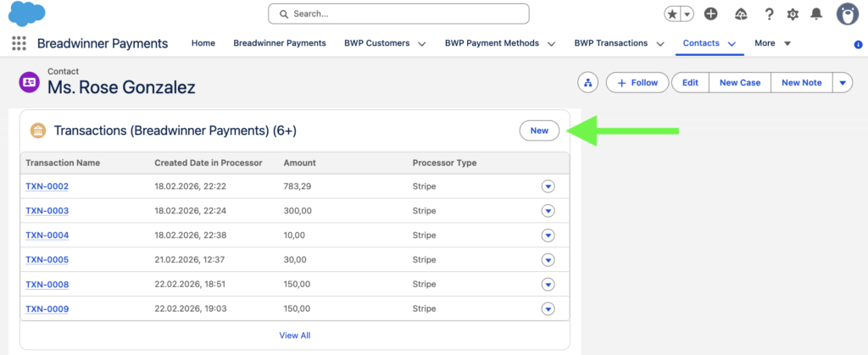Screen dimensions: 868x355
Task: Click the Edit button
Action: (x=690, y=82)
